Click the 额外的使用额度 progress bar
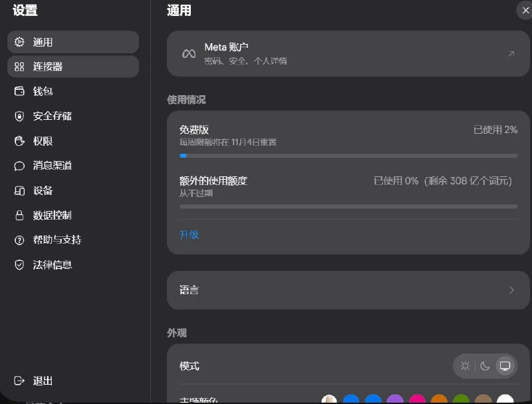Screen dimensions: 532x404 [348, 206]
